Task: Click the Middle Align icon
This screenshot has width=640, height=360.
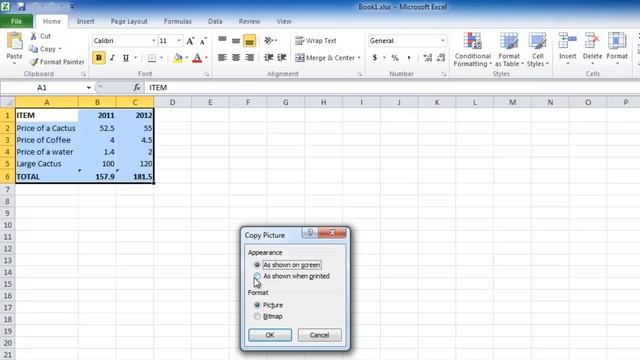Action: (236, 40)
